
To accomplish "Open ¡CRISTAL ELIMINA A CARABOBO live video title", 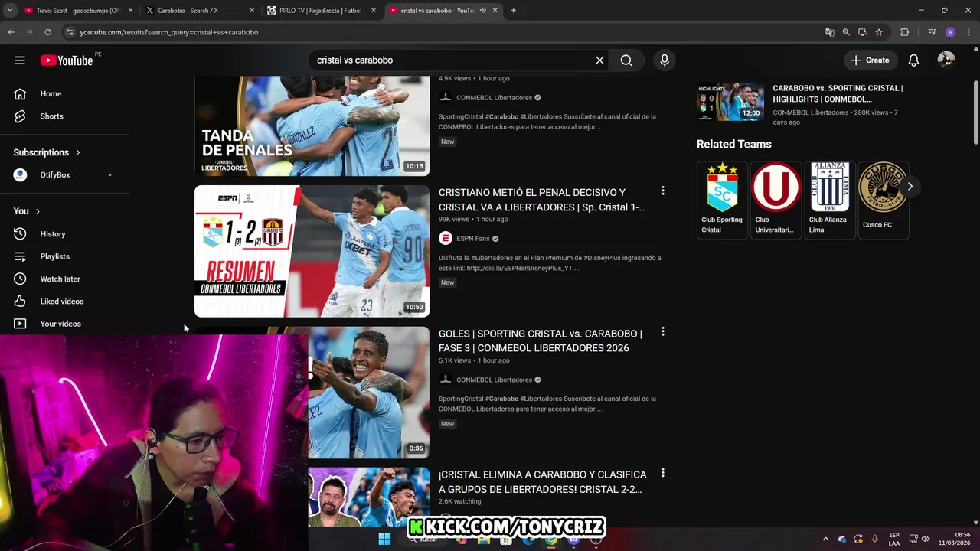I will coord(543,482).
